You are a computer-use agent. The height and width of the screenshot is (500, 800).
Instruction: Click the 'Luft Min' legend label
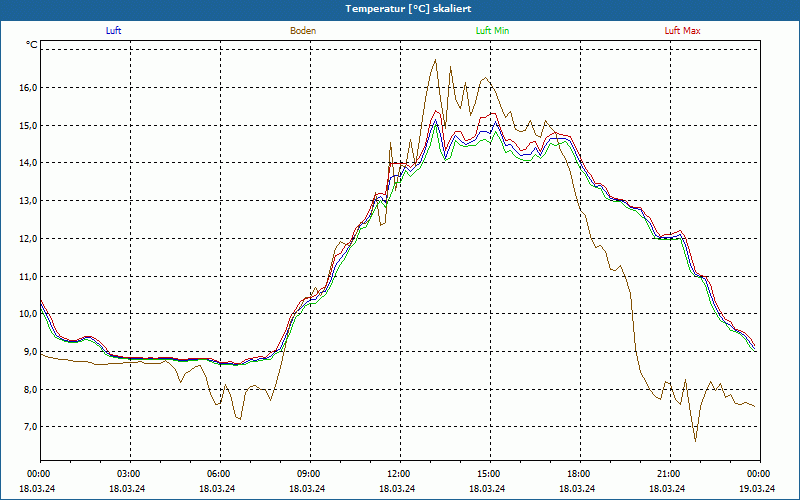tap(492, 31)
